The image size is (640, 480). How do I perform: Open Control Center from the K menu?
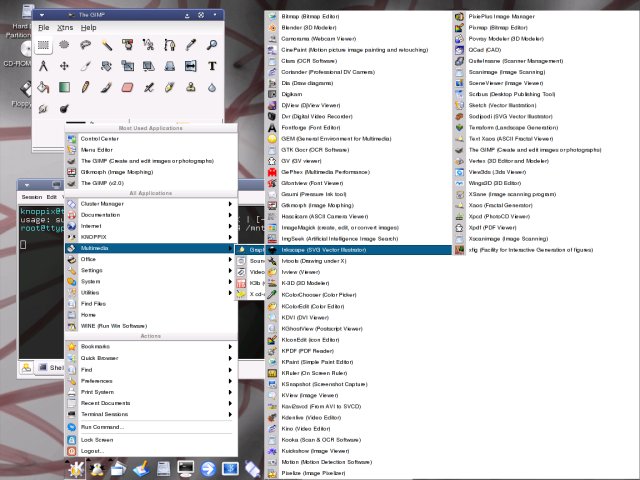[151, 139]
